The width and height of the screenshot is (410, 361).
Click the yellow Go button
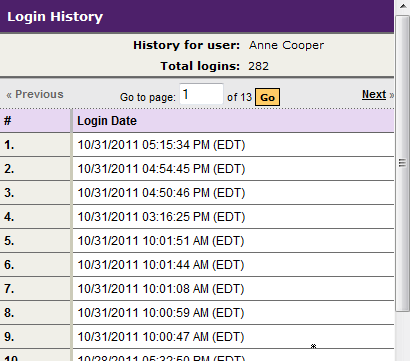click(267, 97)
